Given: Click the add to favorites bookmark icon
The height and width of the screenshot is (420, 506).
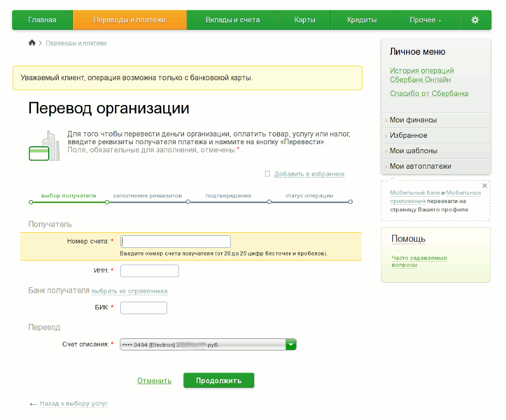Looking at the screenshot, I should point(268,174).
